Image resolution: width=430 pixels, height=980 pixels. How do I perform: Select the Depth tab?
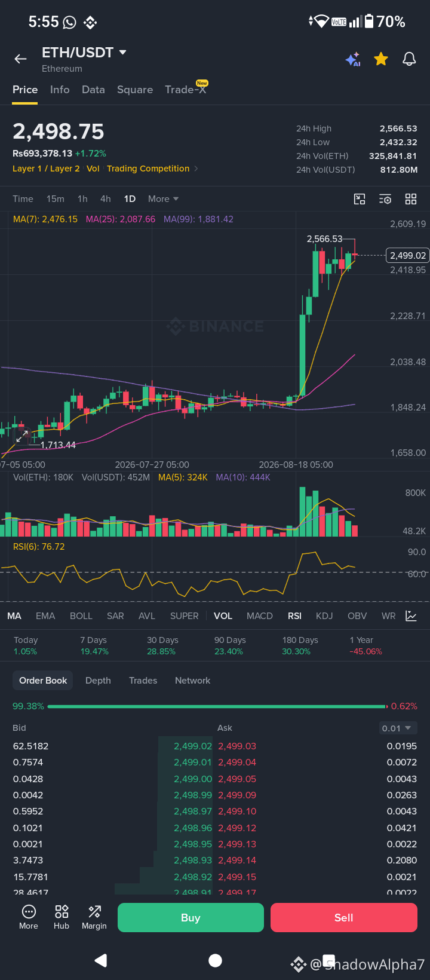pyautogui.click(x=98, y=681)
